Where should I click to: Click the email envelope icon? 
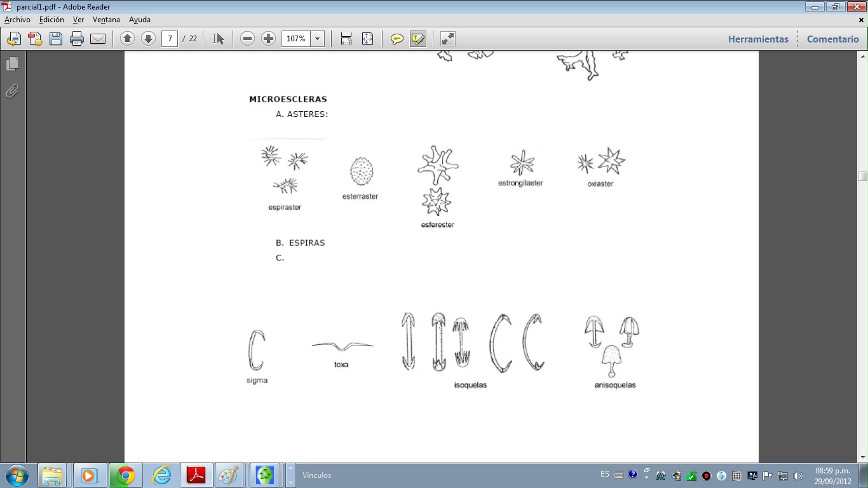click(98, 39)
